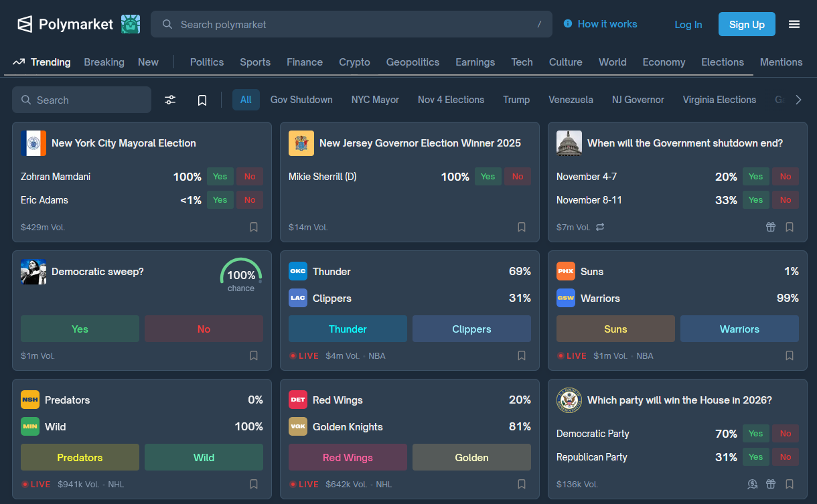This screenshot has height=504, width=817.
Task: Click the Sign Up button
Action: tap(747, 24)
